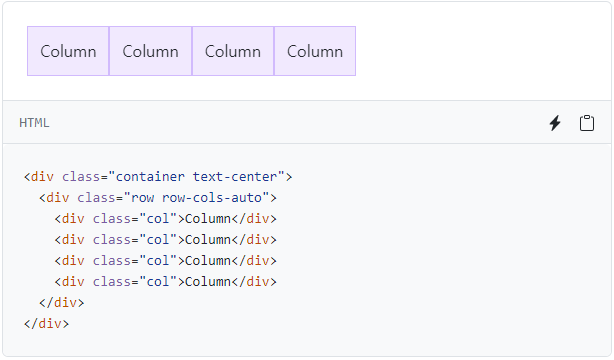Click the container text-center class code line
Screen dimensions: 614x360
click(158, 177)
